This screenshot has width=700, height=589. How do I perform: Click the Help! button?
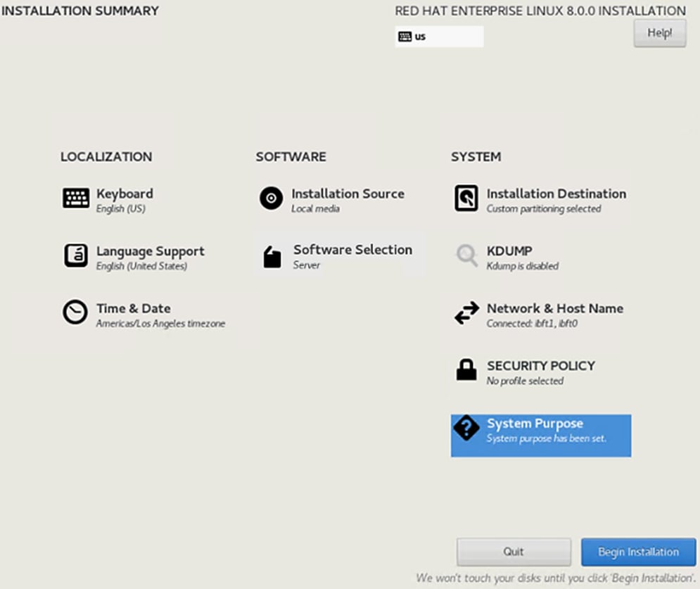pyautogui.click(x=660, y=33)
